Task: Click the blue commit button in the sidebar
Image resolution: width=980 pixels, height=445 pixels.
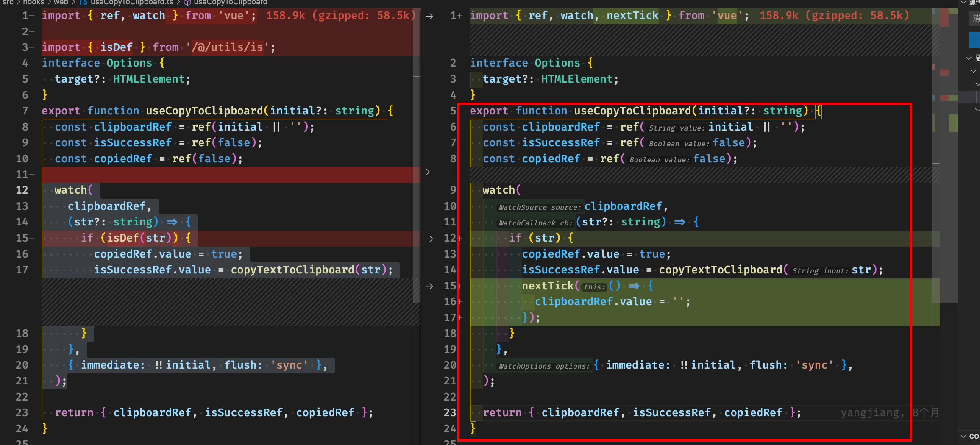Action: pos(975,39)
